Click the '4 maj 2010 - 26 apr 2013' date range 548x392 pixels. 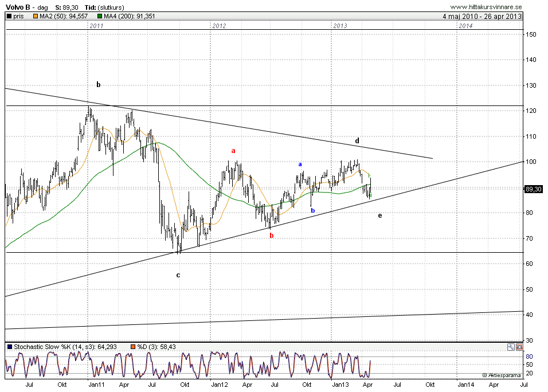tap(482, 17)
